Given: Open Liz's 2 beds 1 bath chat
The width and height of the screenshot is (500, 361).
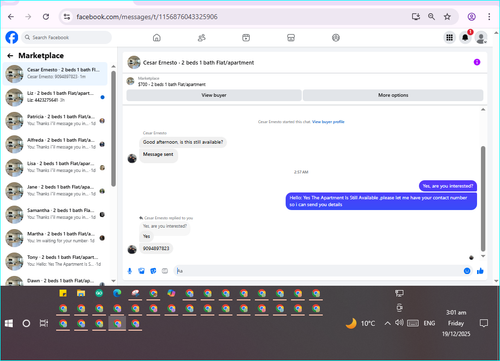Looking at the screenshot, I should (55, 97).
